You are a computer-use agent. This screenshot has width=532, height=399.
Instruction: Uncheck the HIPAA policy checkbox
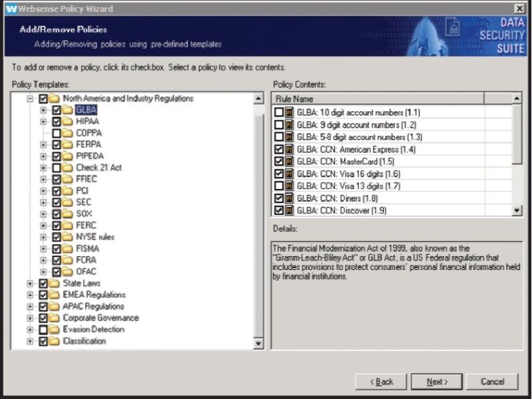pyautogui.click(x=57, y=122)
